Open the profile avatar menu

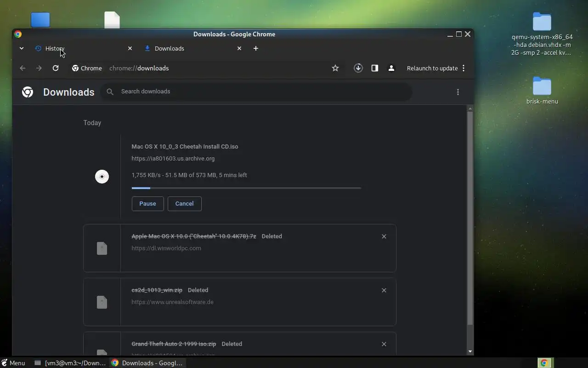[391, 68]
